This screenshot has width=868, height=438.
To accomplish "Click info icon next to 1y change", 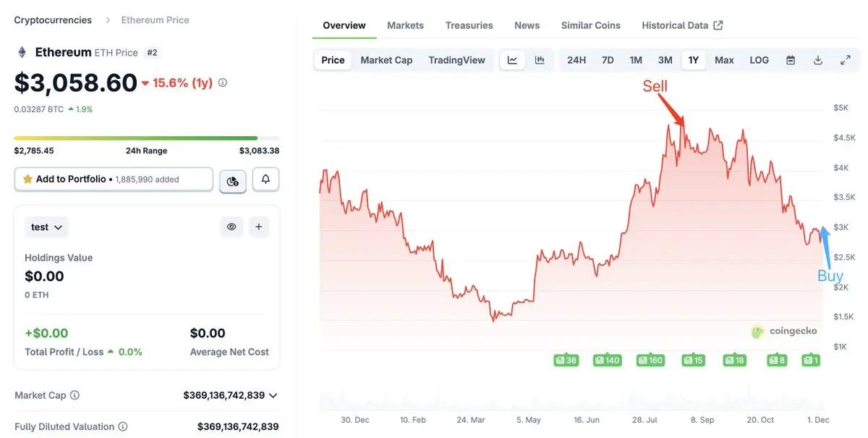I will (222, 83).
